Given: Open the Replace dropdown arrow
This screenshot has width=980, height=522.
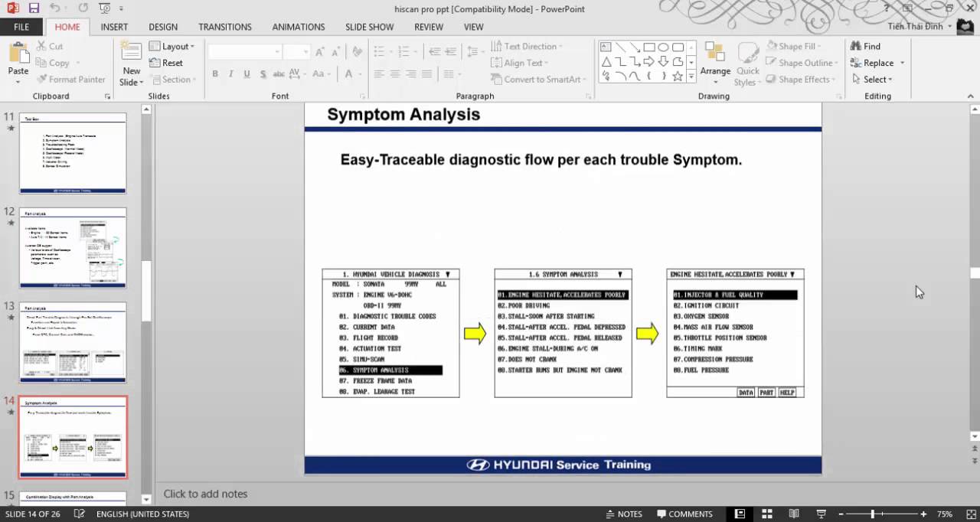Looking at the screenshot, I should point(902,63).
